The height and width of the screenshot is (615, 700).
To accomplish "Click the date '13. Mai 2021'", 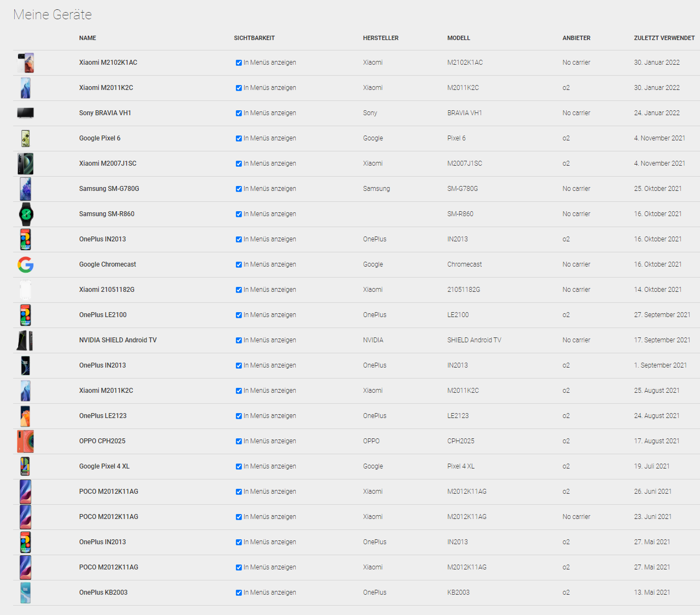I will click(x=652, y=593).
